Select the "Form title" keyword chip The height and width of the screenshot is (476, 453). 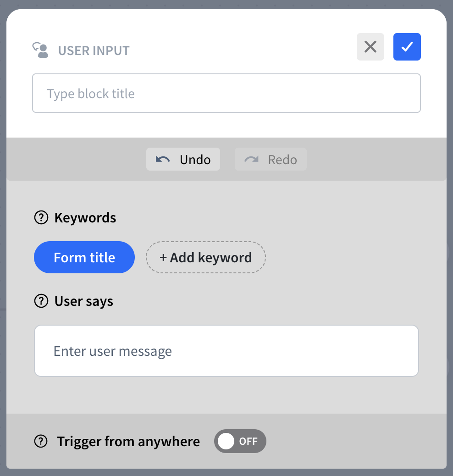click(84, 257)
